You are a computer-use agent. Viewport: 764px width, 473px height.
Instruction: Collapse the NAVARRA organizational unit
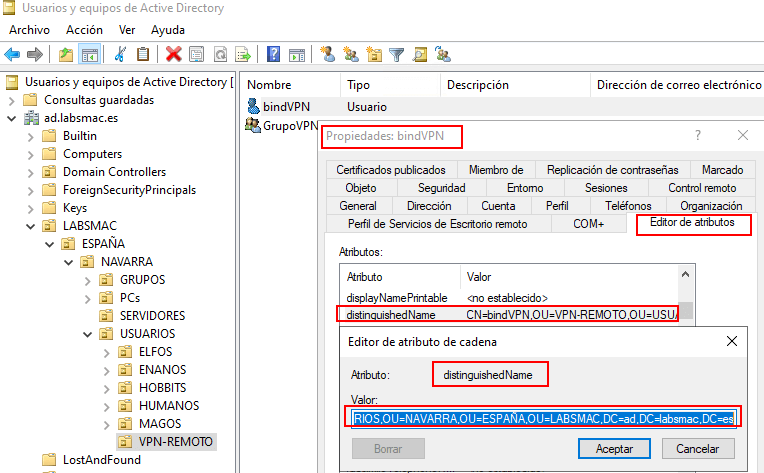click(67, 262)
